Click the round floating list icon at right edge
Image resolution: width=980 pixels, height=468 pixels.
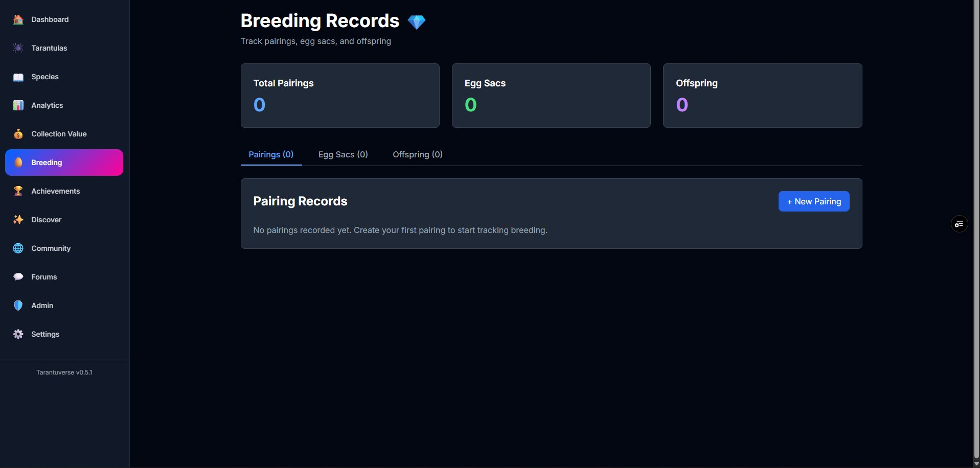(959, 224)
